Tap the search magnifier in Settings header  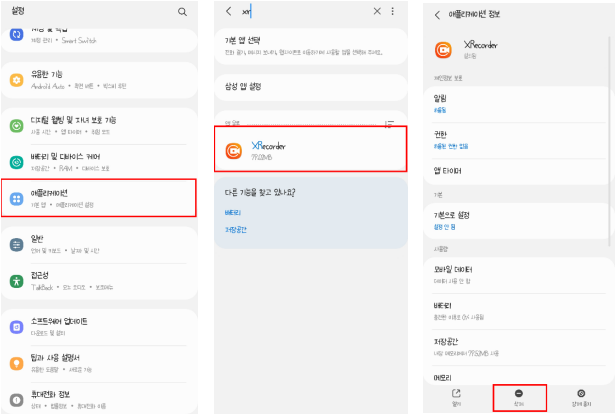pos(182,12)
